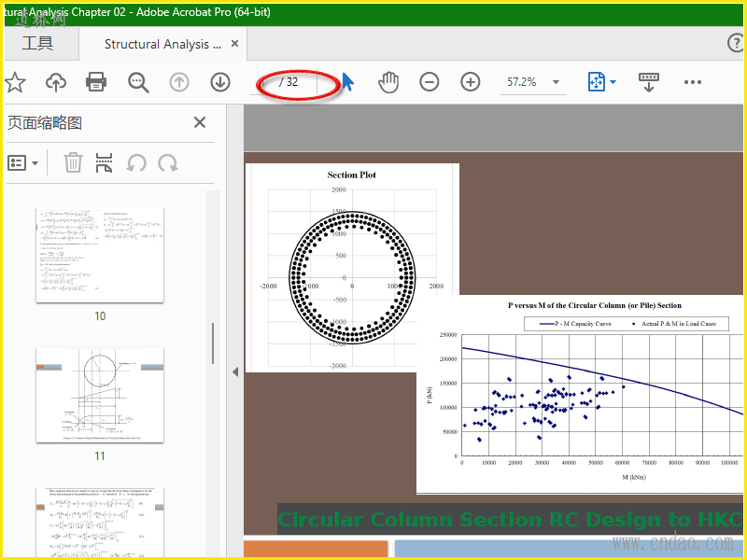Click the three-dot more tools button
This screenshot has height=560, width=747.
click(692, 82)
